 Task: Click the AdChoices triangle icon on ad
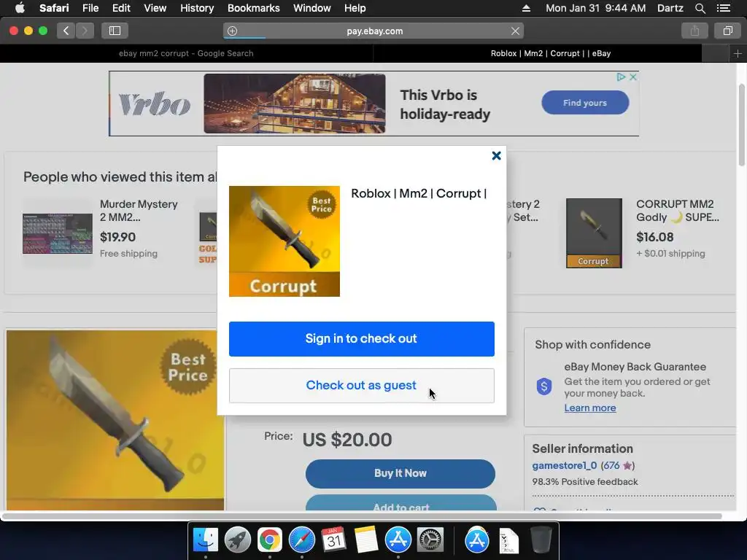pos(621,77)
